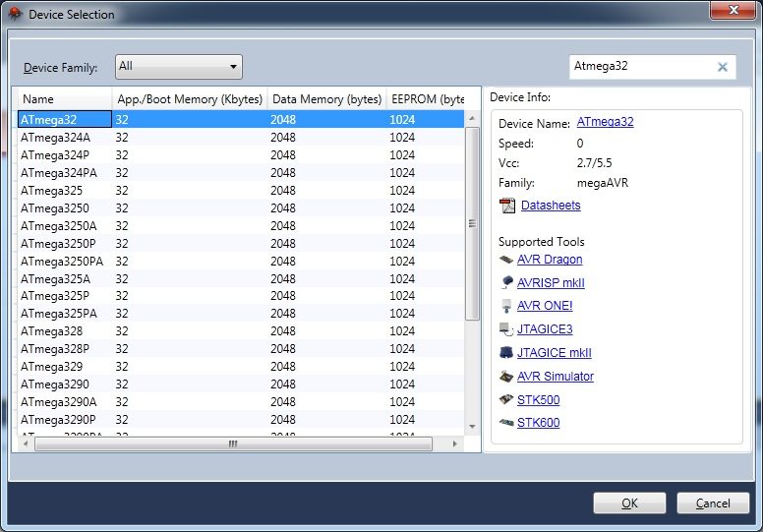The height and width of the screenshot is (532, 763).
Task: Open the ATmega32 device name link
Action: coord(605,123)
